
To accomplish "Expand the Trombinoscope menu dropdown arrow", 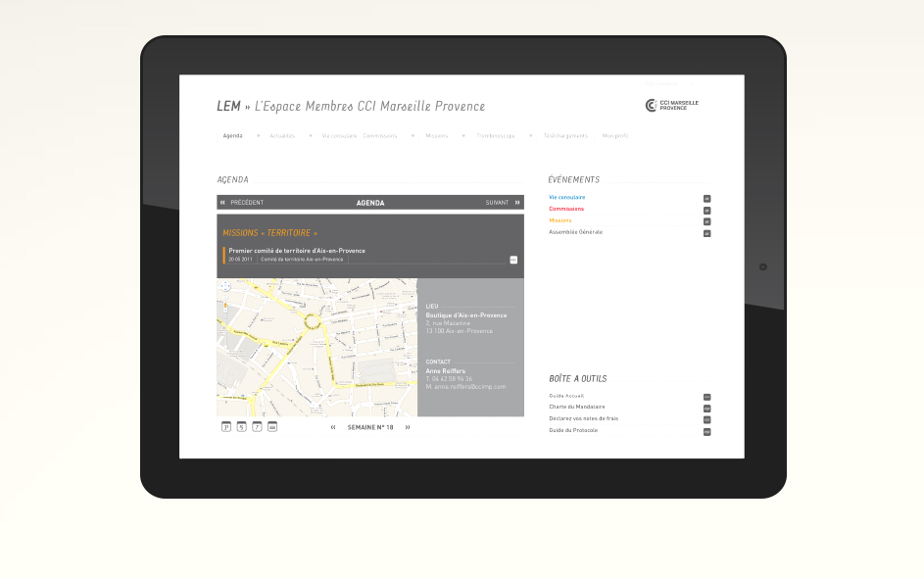I will (x=530, y=136).
